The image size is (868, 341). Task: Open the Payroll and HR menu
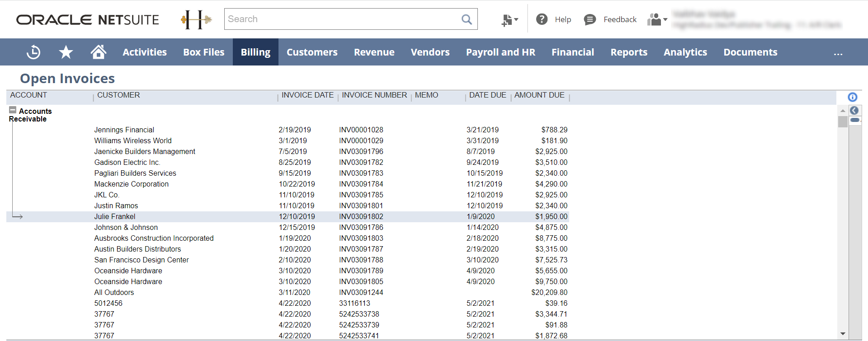coord(500,52)
